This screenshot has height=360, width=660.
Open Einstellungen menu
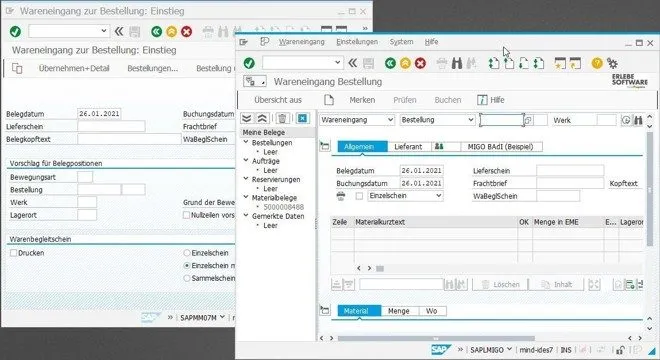pos(357,42)
